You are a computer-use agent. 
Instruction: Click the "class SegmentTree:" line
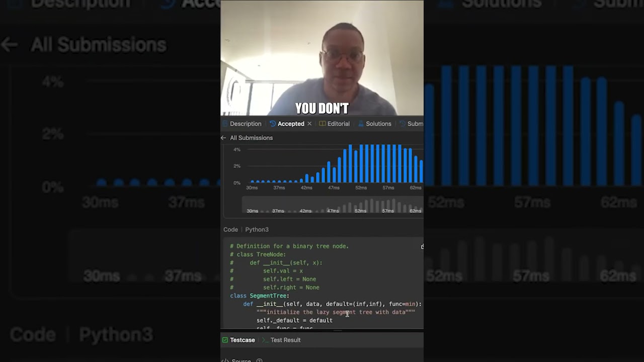[x=260, y=296]
